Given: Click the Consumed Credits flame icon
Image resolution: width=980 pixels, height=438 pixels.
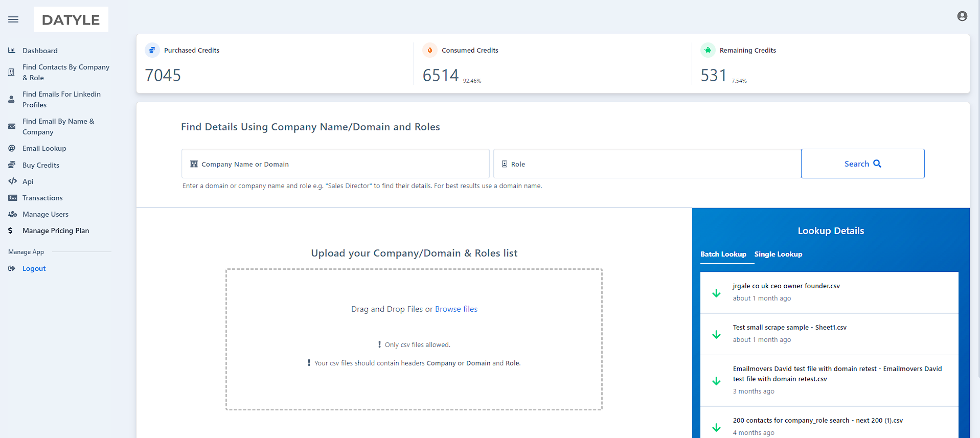Looking at the screenshot, I should [x=430, y=50].
